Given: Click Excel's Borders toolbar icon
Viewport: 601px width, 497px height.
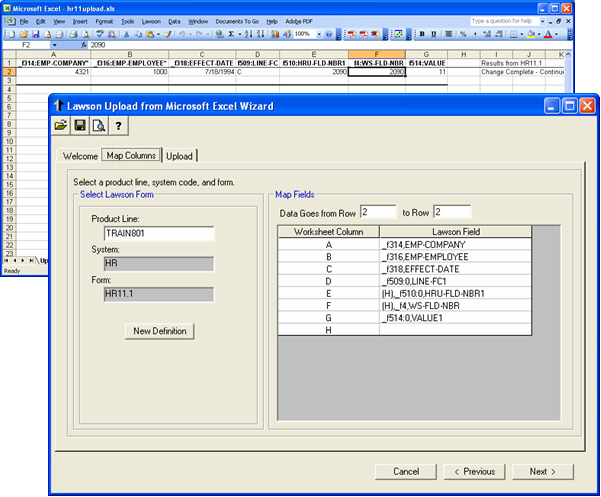Looking at the screenshot, I should coord(513,34).
